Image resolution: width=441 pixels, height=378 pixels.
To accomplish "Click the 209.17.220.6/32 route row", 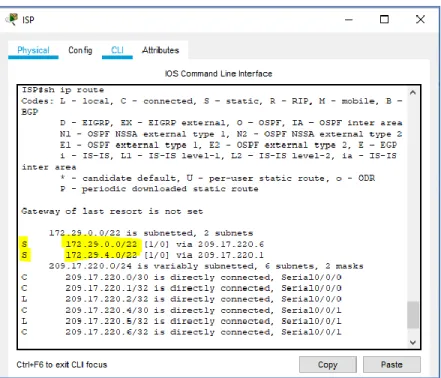I will click(x=181, y=332).
